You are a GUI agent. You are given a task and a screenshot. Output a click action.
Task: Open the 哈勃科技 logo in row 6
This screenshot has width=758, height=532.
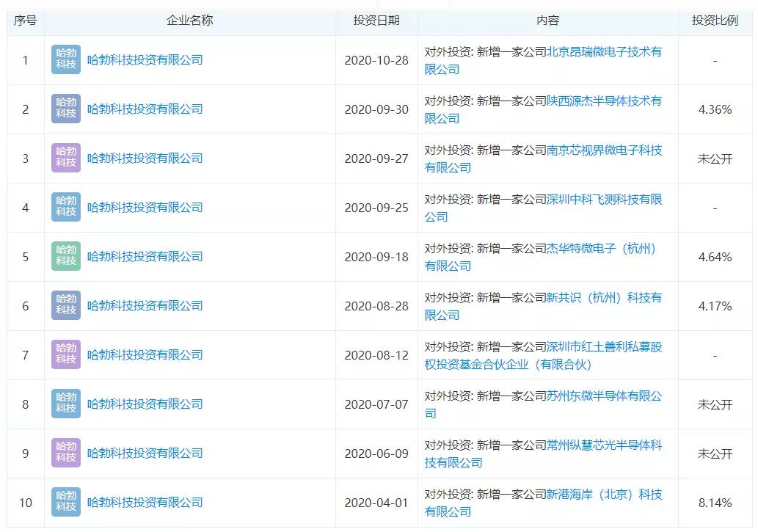pos(66,306)
